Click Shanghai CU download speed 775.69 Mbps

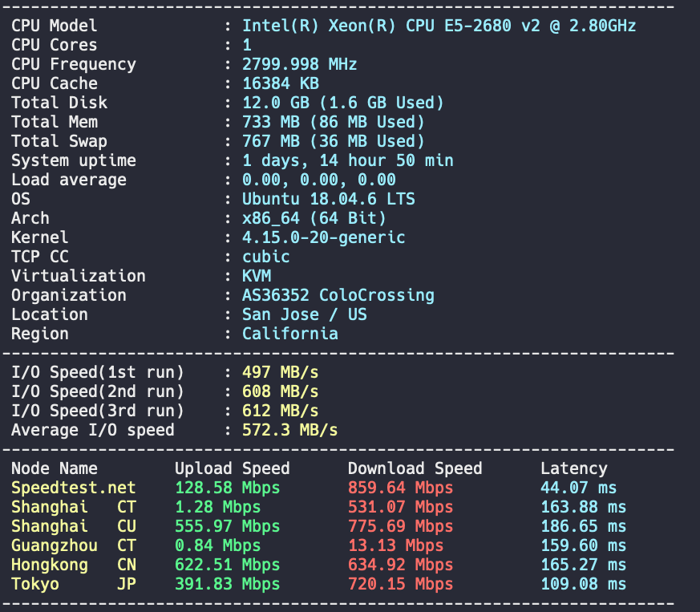tap(400, 526)
